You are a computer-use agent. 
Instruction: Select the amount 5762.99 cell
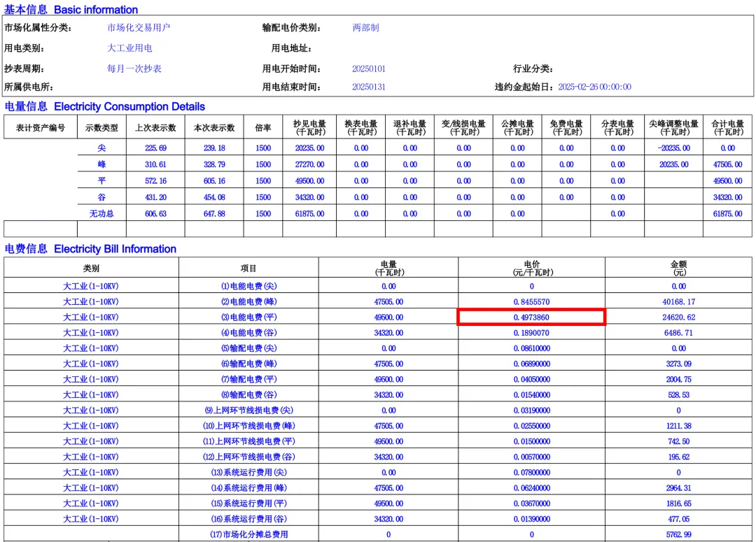click(679, 534)
